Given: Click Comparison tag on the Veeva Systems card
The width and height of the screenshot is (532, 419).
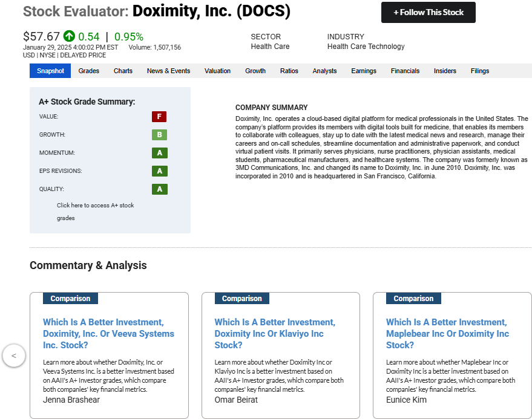Looking at the screenshot, I should click(x=70, y=298).
